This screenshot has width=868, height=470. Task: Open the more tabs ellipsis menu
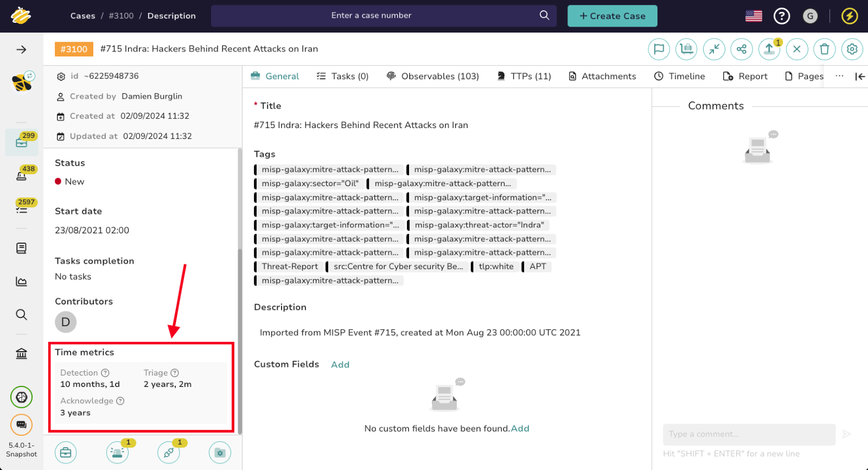pyautogui.click(x=839, y=76)
